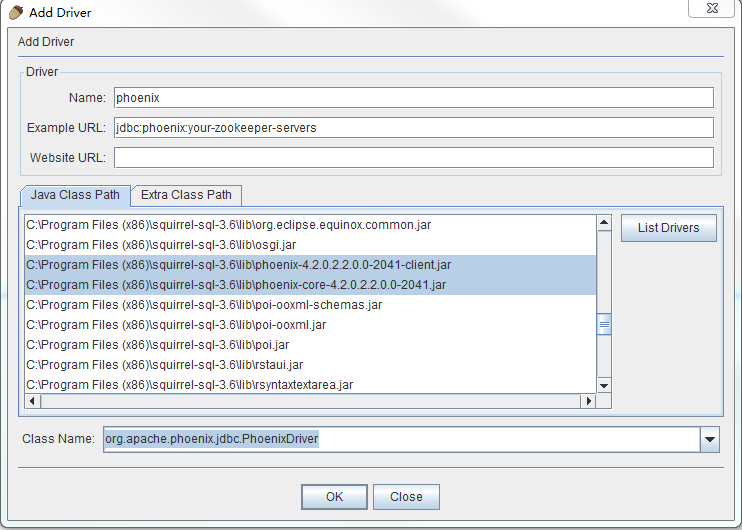The height and width of the screenshot is (530, 742).
Task: Select the rsyntaxtextarea.jar path entry
Action: point(310,385)
